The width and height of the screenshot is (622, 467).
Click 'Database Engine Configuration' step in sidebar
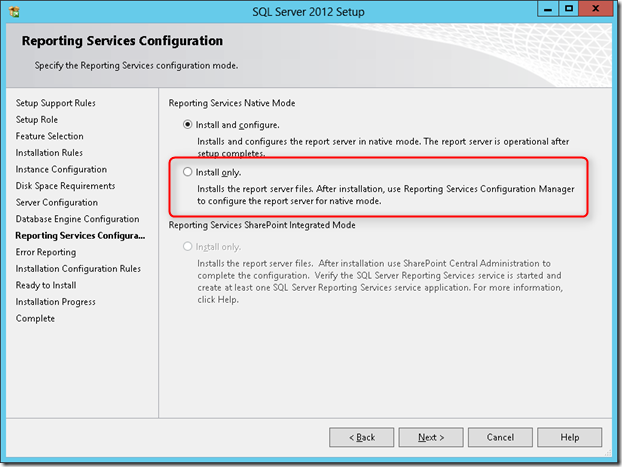click(x=77, y=219)
